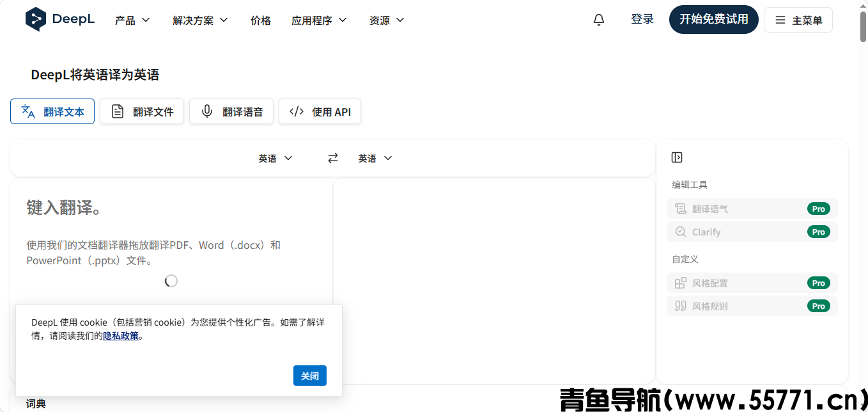Expand the 资源 menu

pyautogui.click(x=387, y=20)
